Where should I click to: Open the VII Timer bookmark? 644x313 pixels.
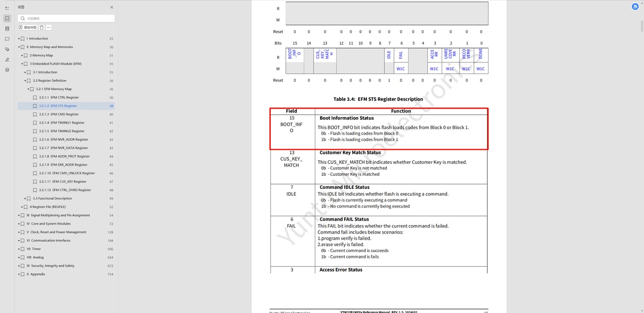[34, 249]
